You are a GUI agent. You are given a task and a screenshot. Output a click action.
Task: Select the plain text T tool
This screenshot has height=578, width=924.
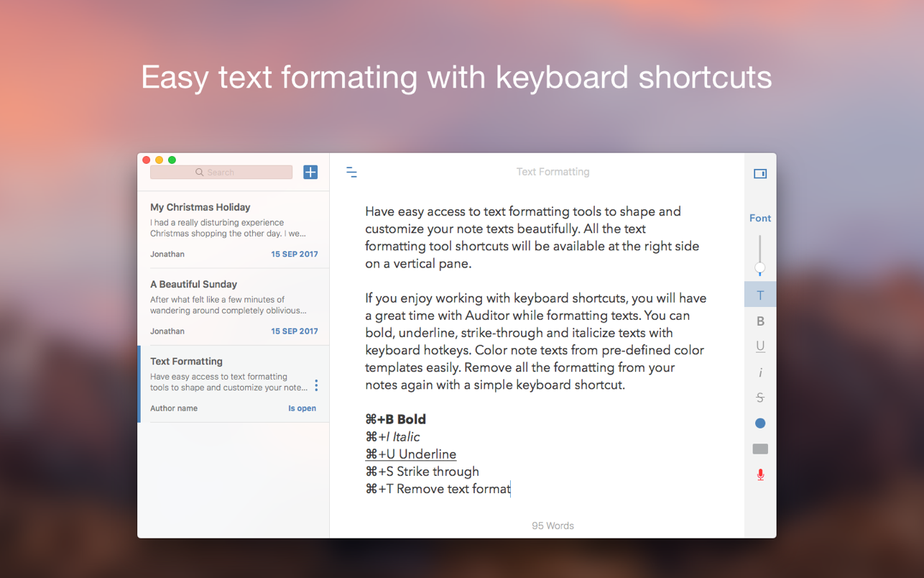click(x=760, y=295)
